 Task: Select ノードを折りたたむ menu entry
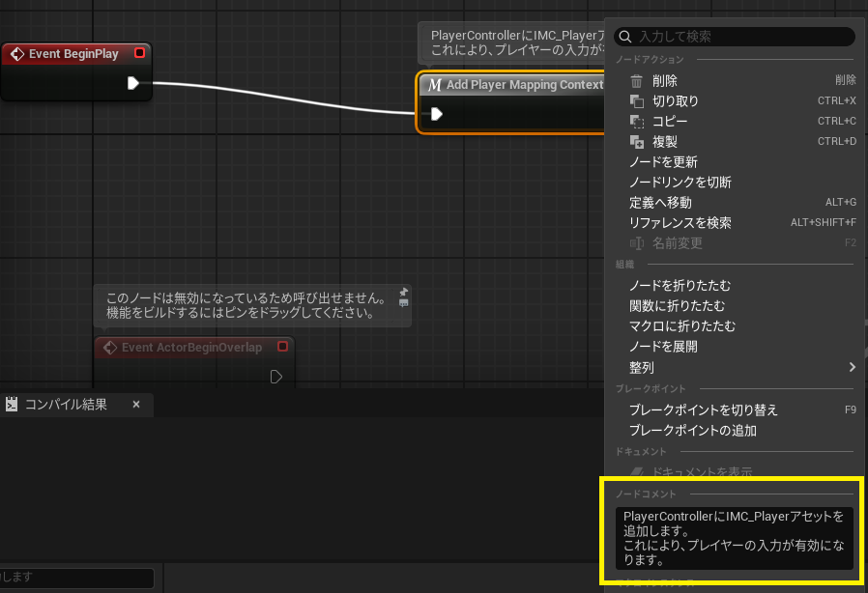pos(737,286)
